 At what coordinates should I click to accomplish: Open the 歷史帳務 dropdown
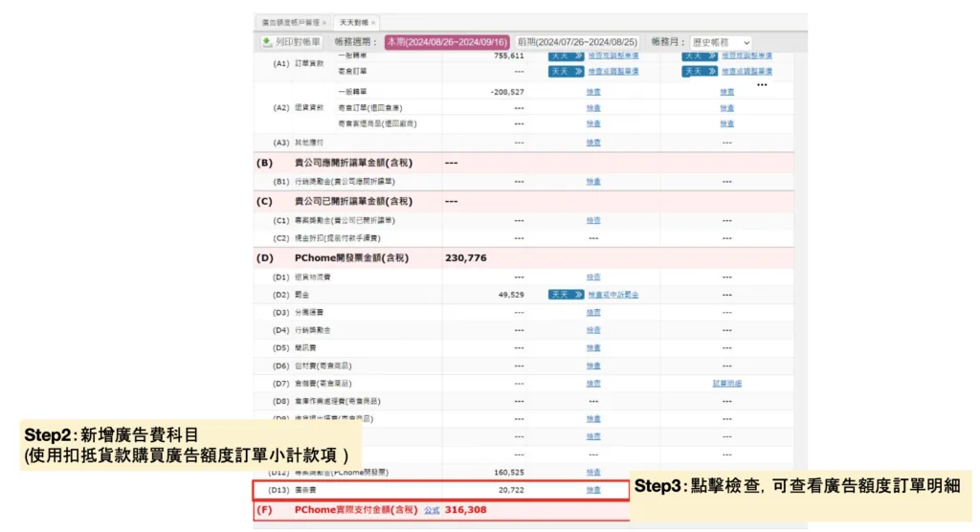point(720,43)
